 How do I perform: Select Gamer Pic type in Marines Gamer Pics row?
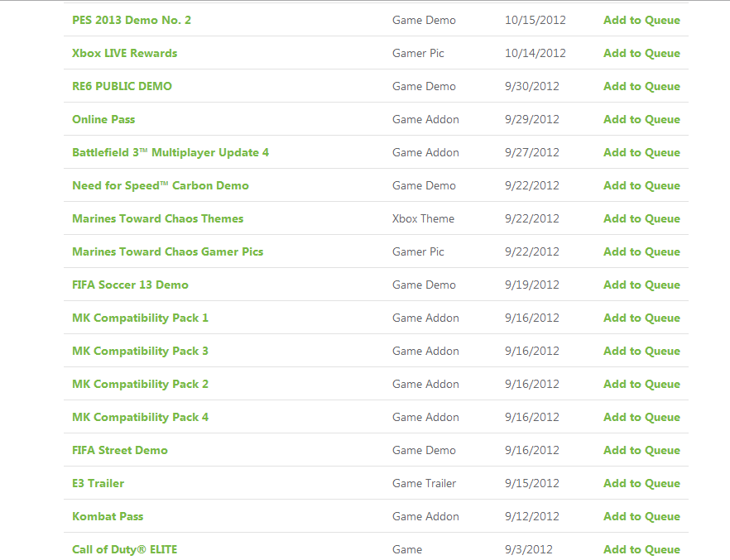(x=418, y=251)
